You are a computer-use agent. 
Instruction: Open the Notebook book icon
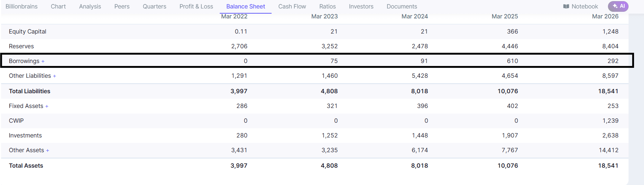566,7
